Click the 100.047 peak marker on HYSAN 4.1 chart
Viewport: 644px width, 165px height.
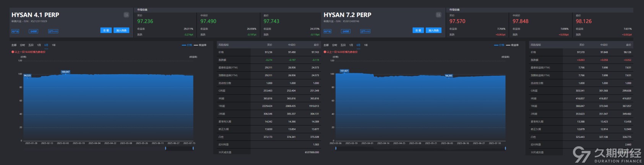(65, 72)
